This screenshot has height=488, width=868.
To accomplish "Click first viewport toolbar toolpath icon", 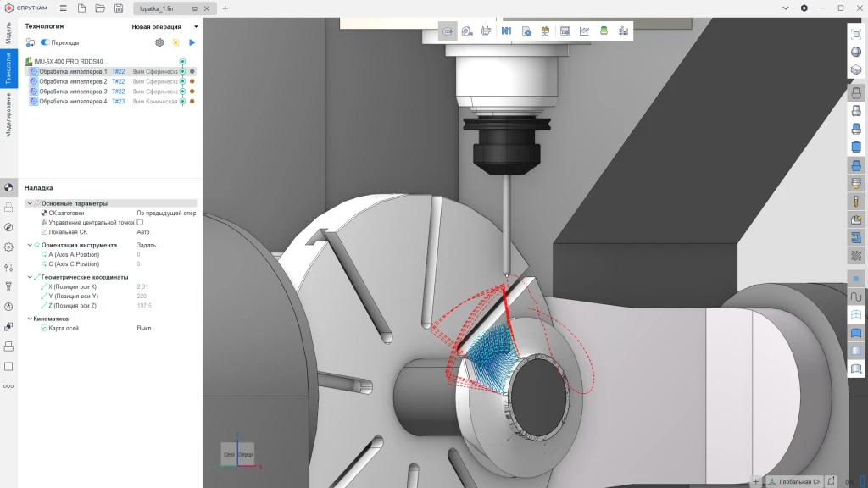I will 448,31.
